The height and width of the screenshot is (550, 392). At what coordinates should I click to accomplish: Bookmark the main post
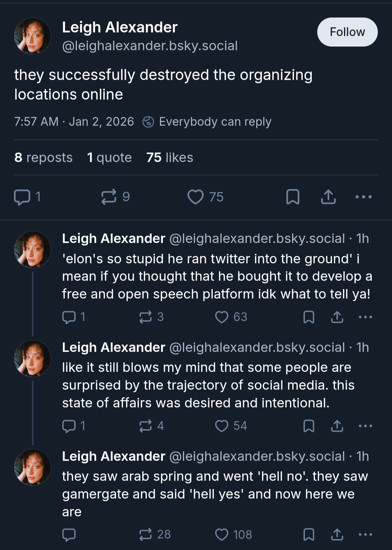pyautogui.click(x=293, y=197)
